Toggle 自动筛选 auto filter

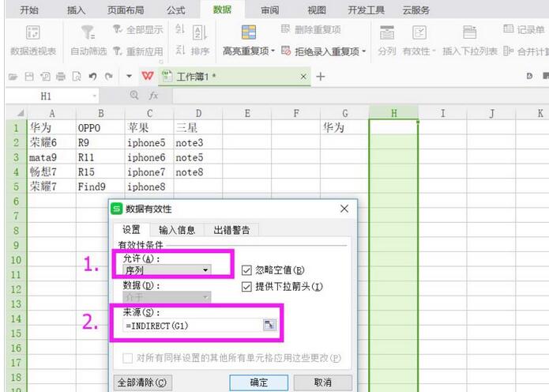88,40
